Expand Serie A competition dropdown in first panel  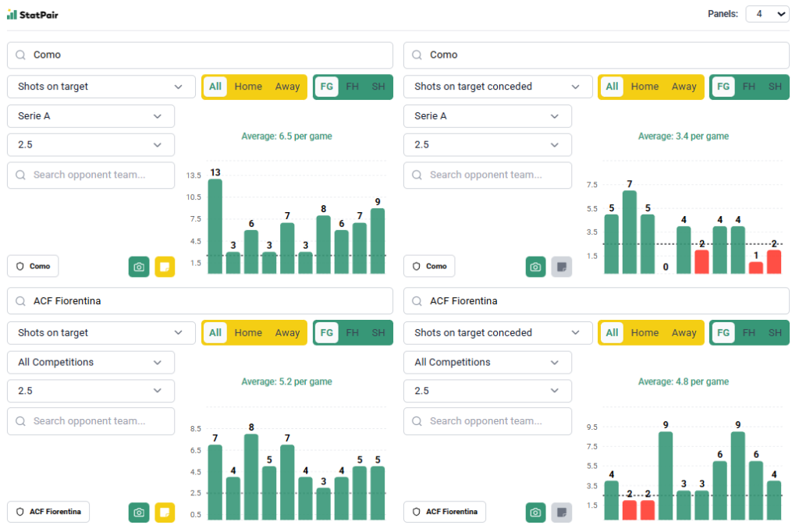click(x=91, y=116)
